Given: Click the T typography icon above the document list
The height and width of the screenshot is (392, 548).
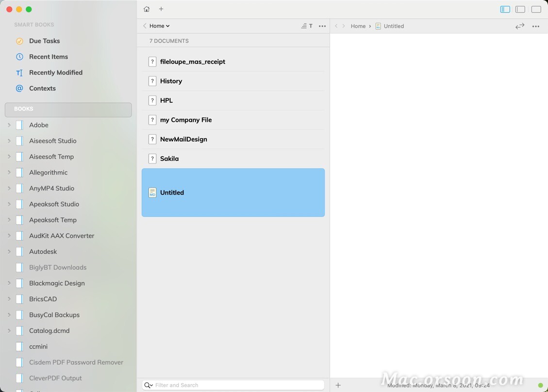Looking at the screenshot, I should pos(312,26).
